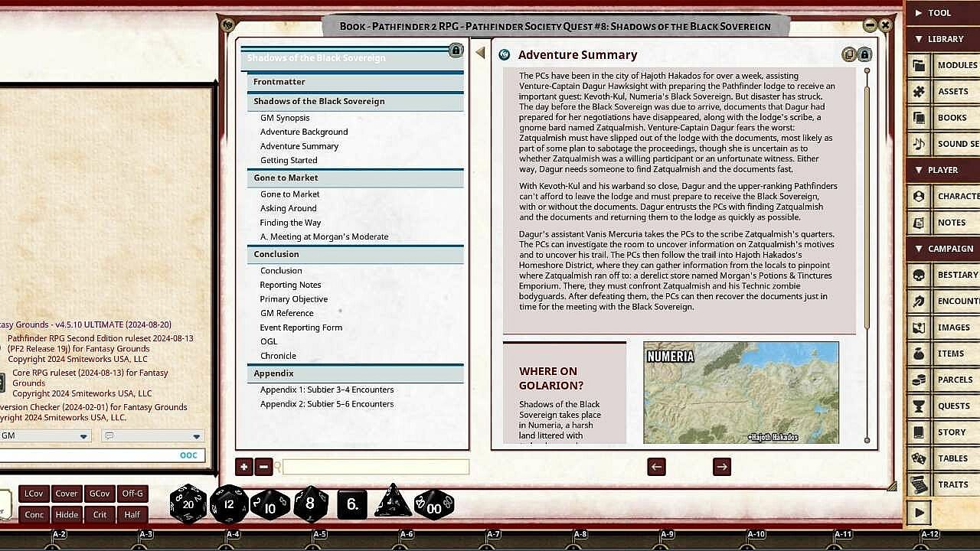Screen dimensions: 980x551
Task: Pick the d20 die
Action: (x=188, y=504)
